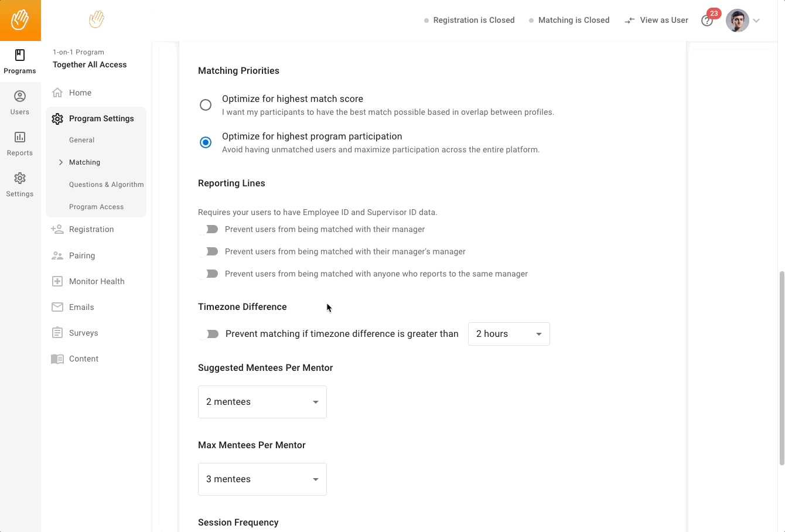Click the help question mark with 23 notifications
The width and height of the screenshot is (785, 532).
click(x=707, y=20)
